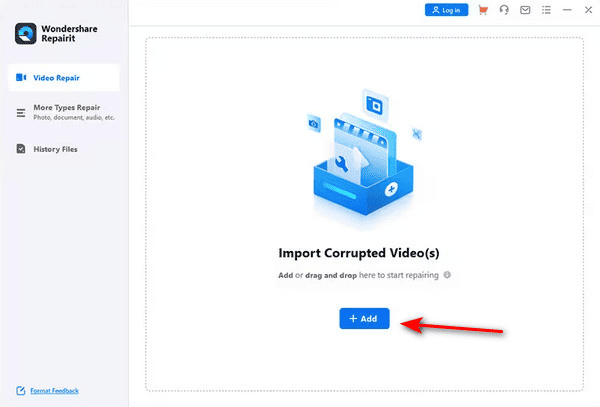
Task: Open the shopping cart icon
Action: [x=483, y=10]
